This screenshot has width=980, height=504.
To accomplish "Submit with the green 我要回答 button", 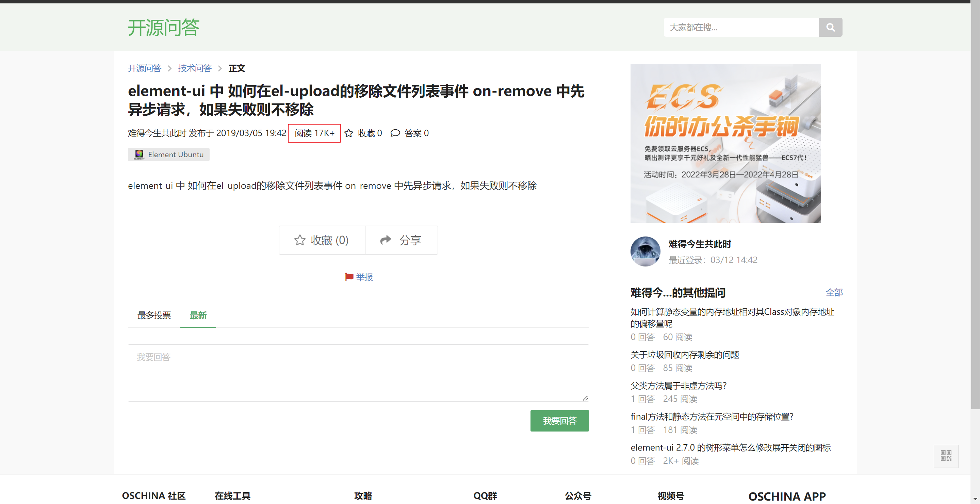I will [559, 421].
